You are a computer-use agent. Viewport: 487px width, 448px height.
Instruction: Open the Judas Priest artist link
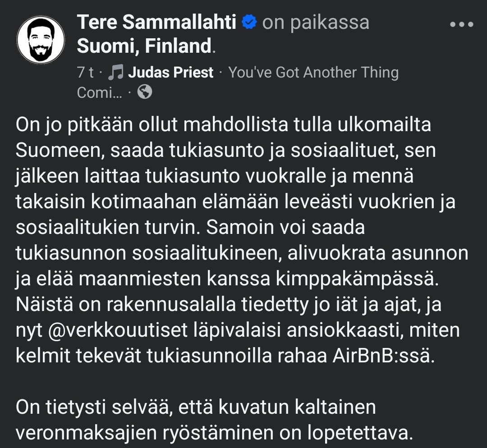tap(170, 73)
